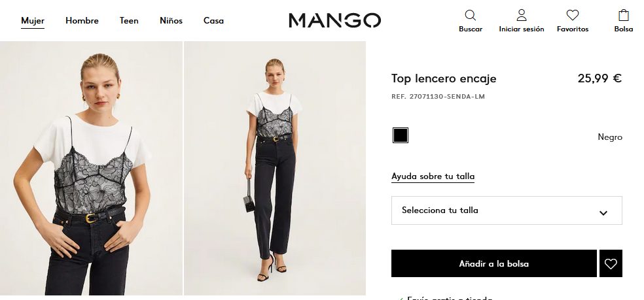Go to the Hombre section
644x300 pixels.
pos(82,20)
